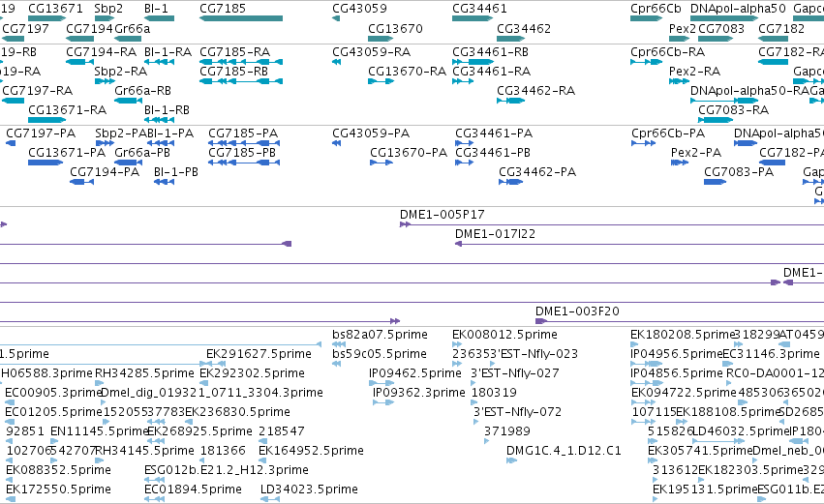Click protein CG7197-PA
This screenshot has width=824, height=504.
coord(11,143)
